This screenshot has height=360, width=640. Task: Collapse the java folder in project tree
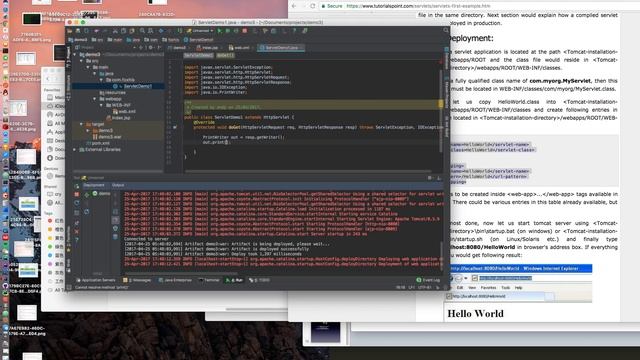(x=94, y=73)
